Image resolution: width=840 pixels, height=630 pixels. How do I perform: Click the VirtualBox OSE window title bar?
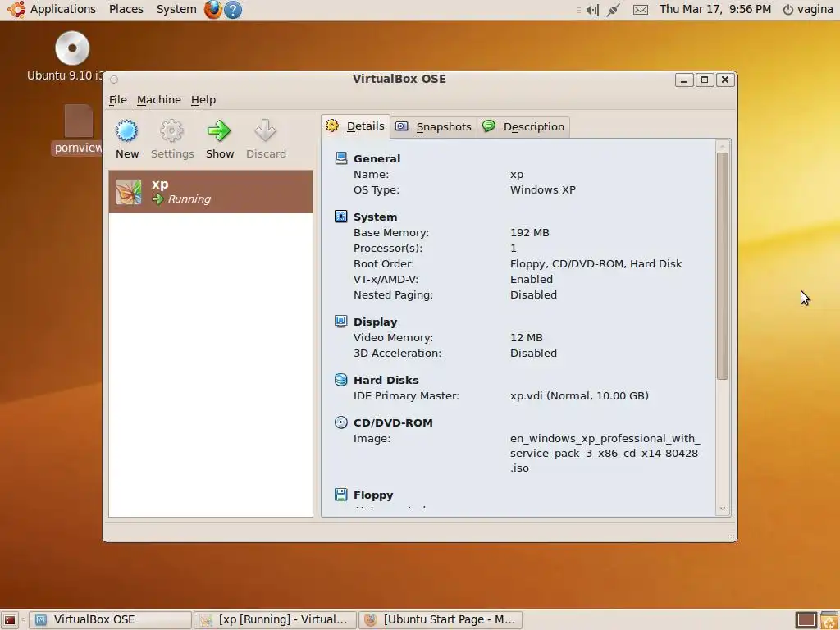click(399, 79)
